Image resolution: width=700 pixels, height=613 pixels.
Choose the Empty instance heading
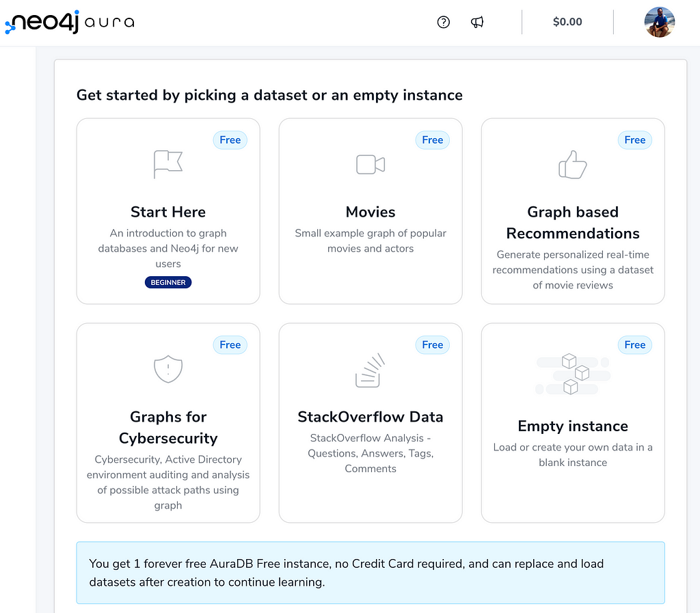pyautogui.click(x=573, y=426)
